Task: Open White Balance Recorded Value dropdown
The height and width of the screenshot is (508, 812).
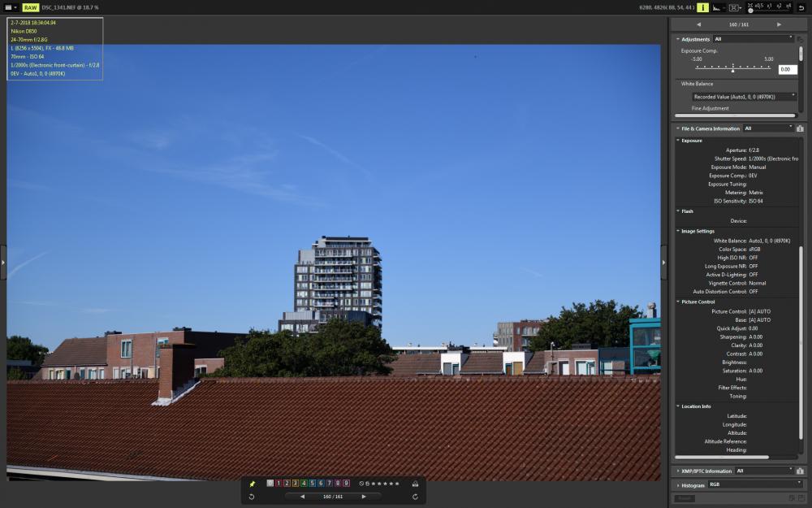Action: point(744,97)
